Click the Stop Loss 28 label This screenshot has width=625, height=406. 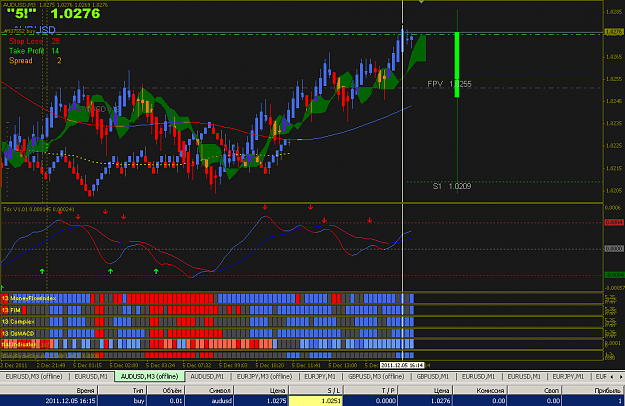pos(34,41)
